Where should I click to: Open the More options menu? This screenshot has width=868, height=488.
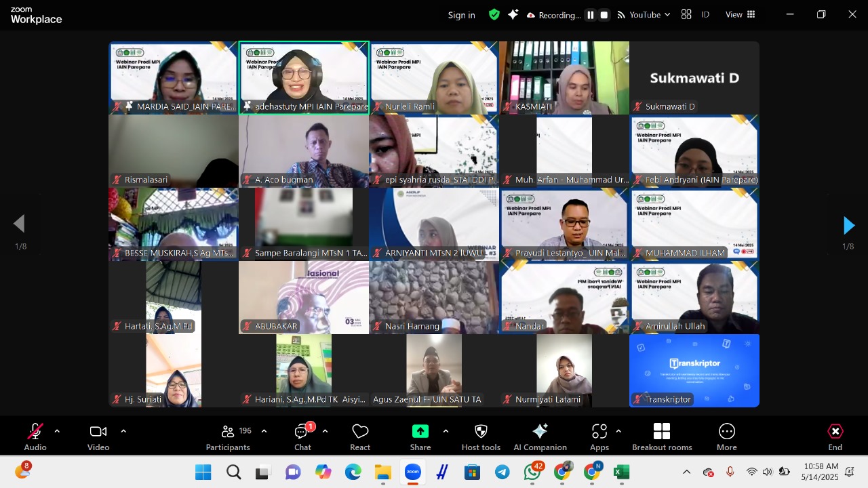pyautogui.click(x=726, y=437)
